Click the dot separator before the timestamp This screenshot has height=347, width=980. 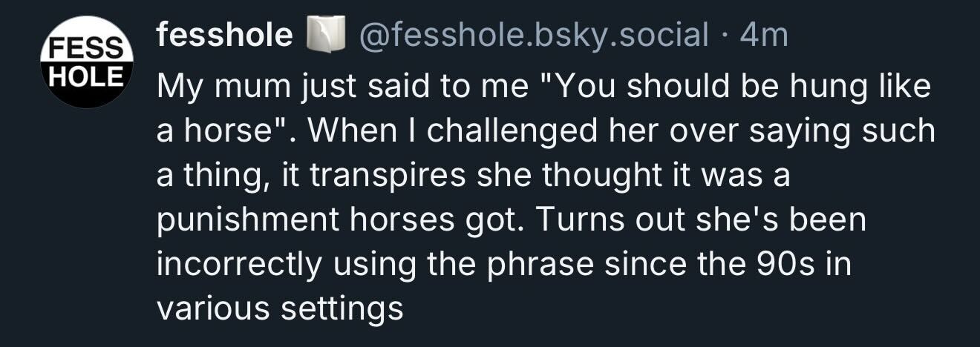725,35
